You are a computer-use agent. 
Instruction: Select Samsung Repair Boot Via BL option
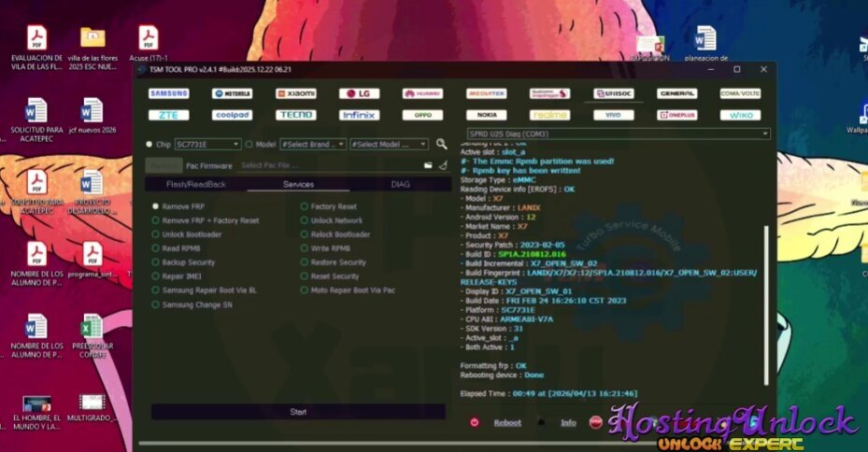205,290
